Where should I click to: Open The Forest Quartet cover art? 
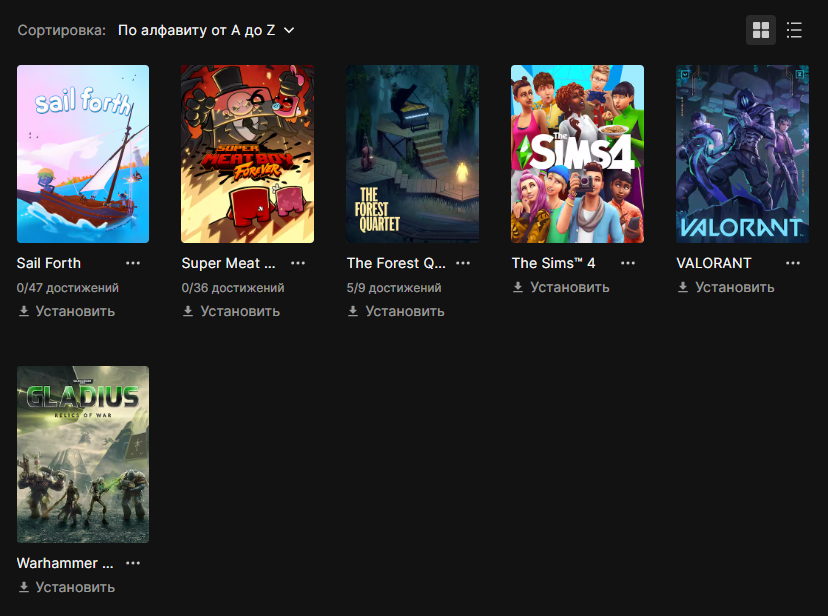(412, 154)
